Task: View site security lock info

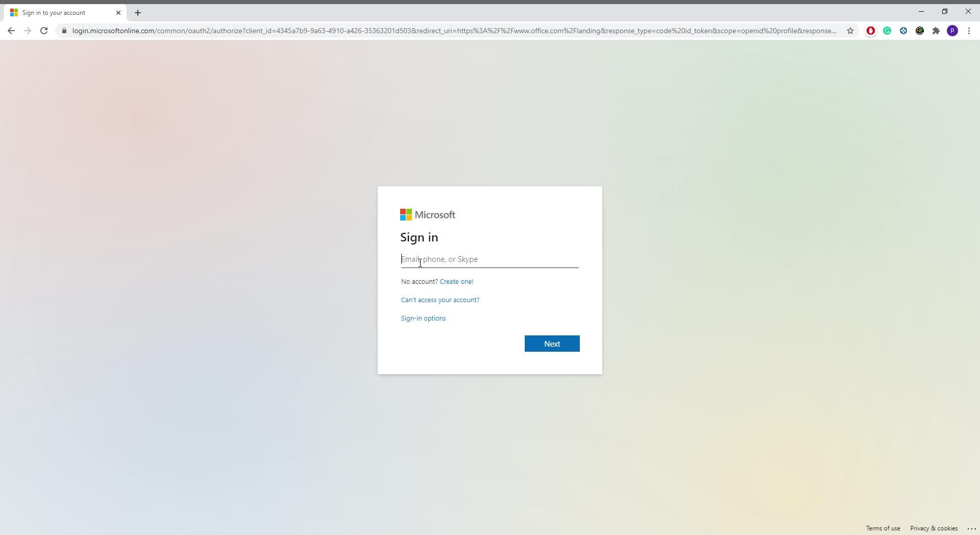Action: 64,31
